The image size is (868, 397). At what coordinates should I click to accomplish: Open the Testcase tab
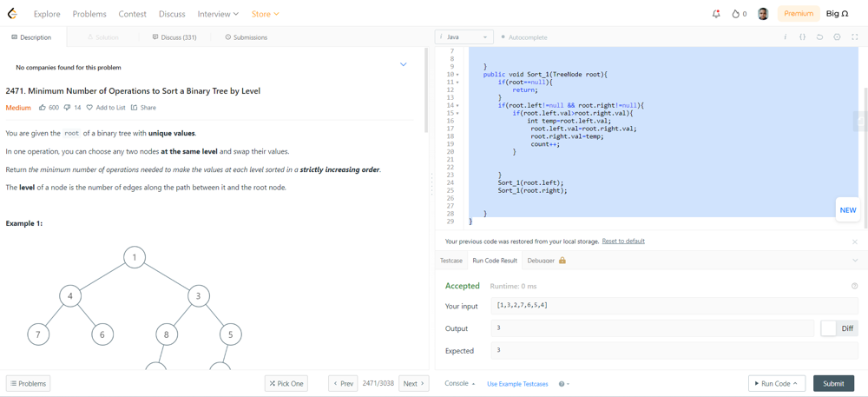[x=451, y=261]
